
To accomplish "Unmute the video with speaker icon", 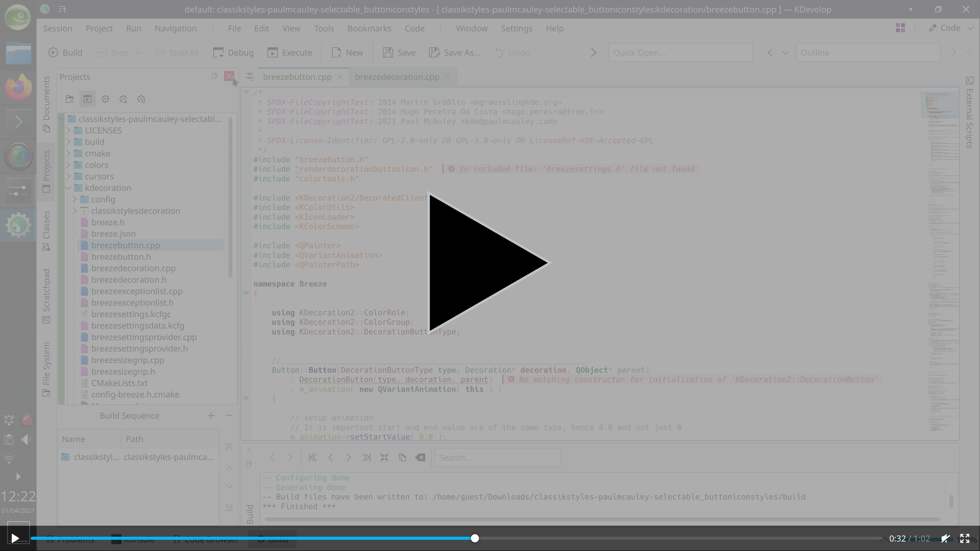I will point(945,538).
